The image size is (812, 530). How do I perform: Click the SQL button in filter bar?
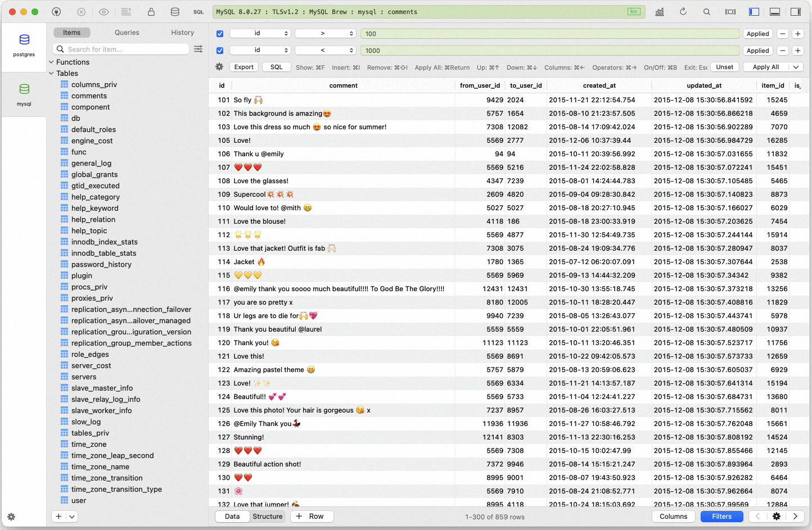pos(277,67)
